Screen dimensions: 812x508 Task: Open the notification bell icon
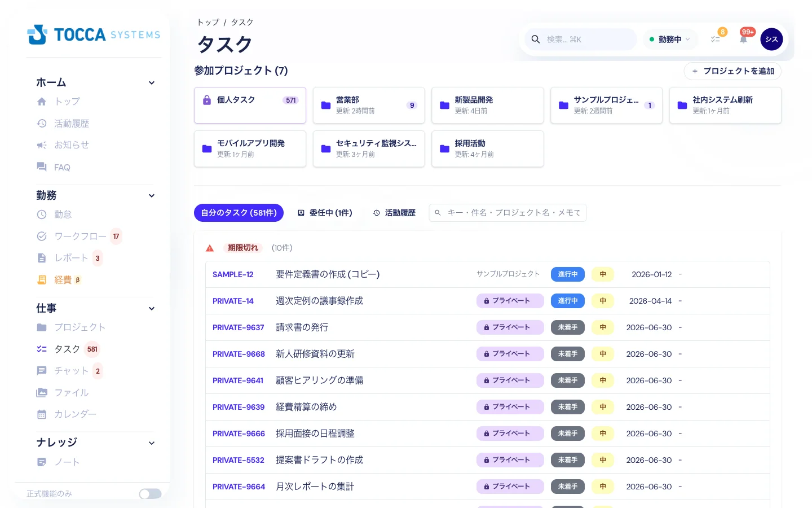743,40
